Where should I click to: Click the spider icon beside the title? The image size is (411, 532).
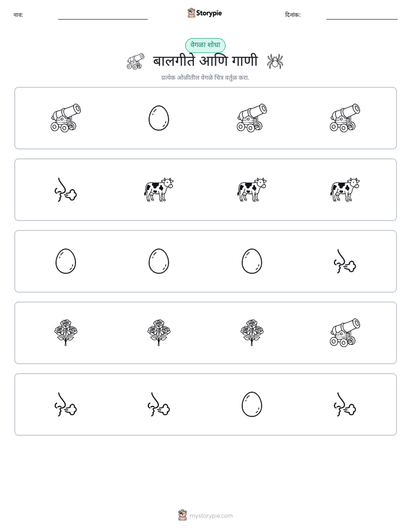click(x=275, y=62)
